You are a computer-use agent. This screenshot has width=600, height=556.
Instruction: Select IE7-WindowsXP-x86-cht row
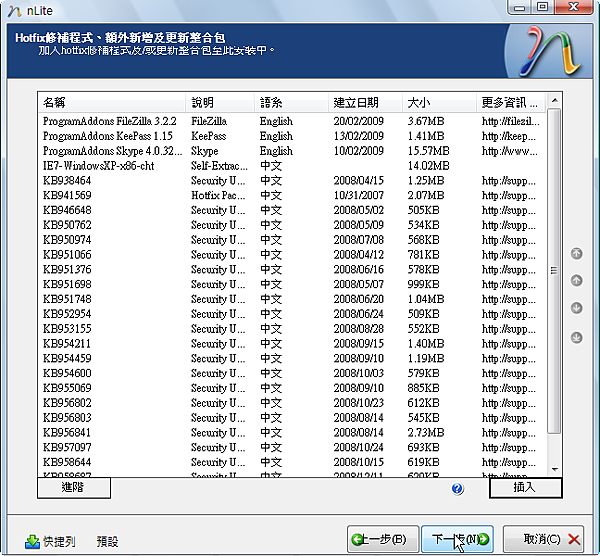coord(292,166)
